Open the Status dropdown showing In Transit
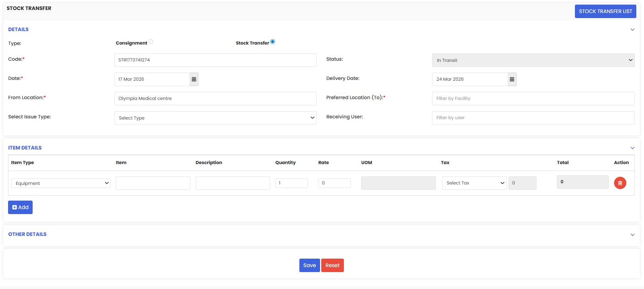Image resolution: width=644 pixels, height=289 pixels. click(x=533, y=60)
